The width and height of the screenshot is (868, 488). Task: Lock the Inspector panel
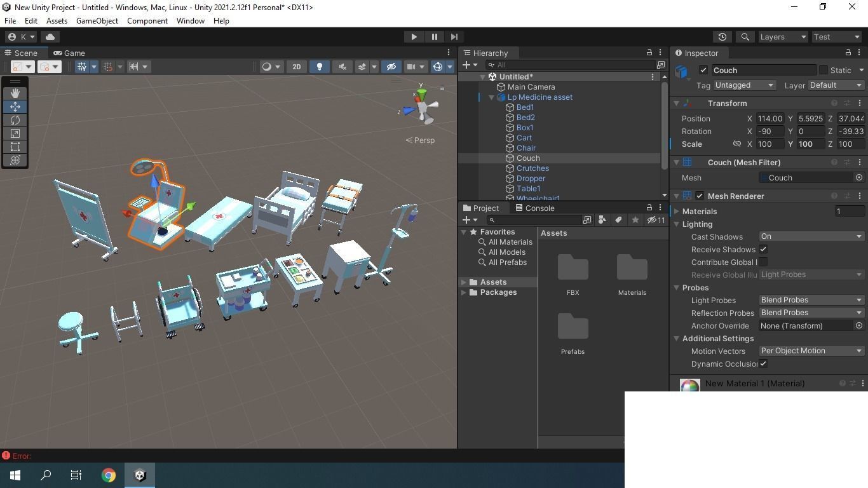(x=848, y=53)
